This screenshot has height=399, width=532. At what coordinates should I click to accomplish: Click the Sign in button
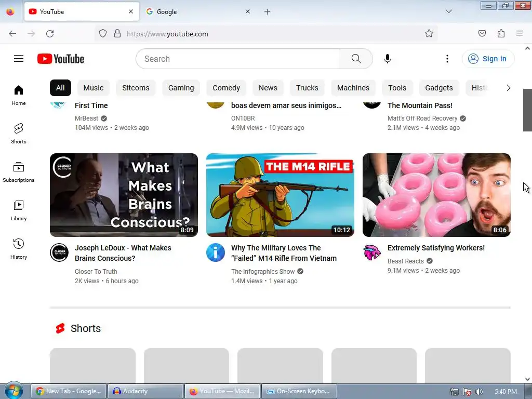tap(488, 59)
